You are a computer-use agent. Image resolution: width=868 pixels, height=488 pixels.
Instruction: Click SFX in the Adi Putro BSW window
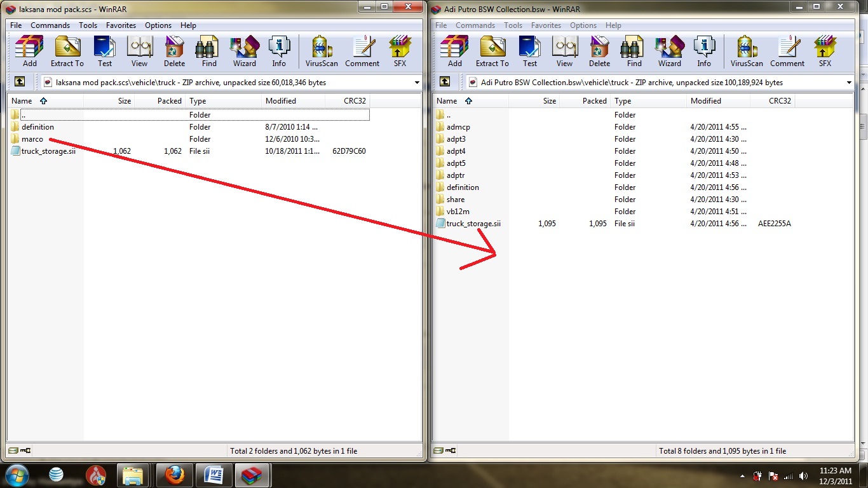point(825,51)
